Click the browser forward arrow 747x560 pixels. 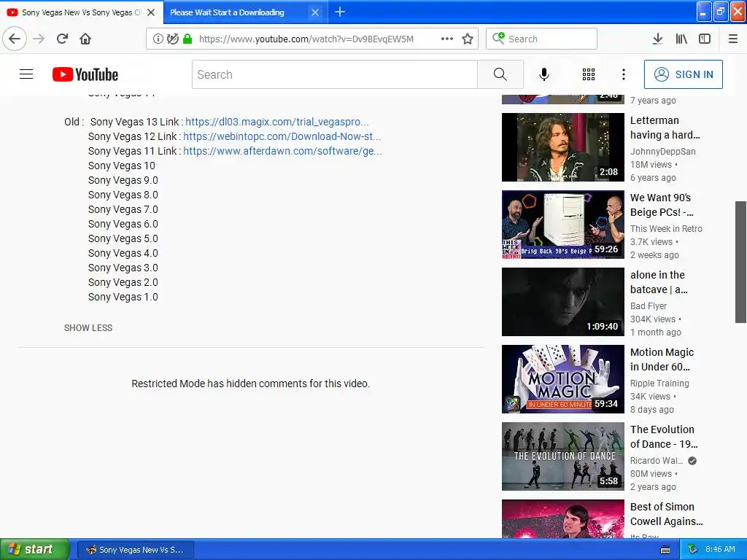(x=39, y=39)
